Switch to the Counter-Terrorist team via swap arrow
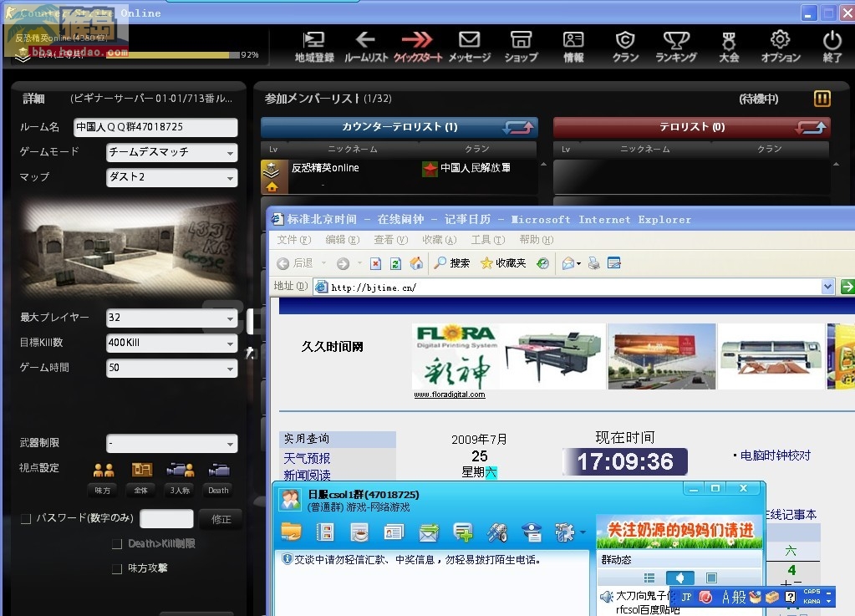 [x=518, y=128]
